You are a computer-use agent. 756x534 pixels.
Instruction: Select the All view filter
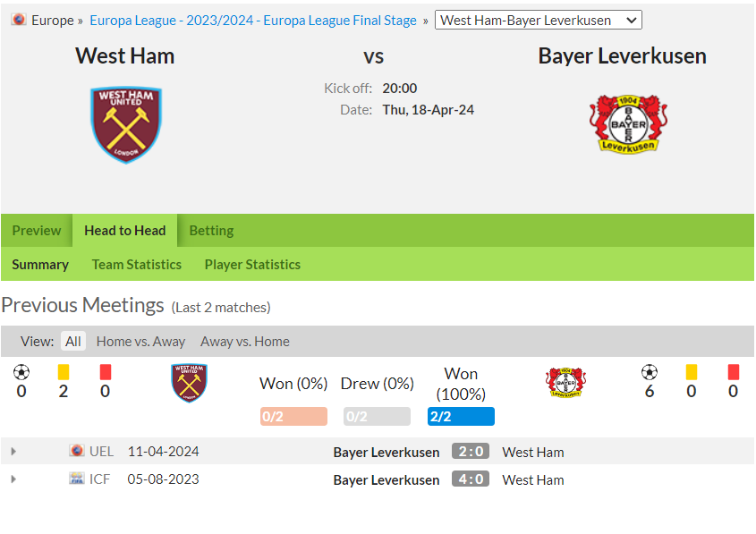point(72,341)
